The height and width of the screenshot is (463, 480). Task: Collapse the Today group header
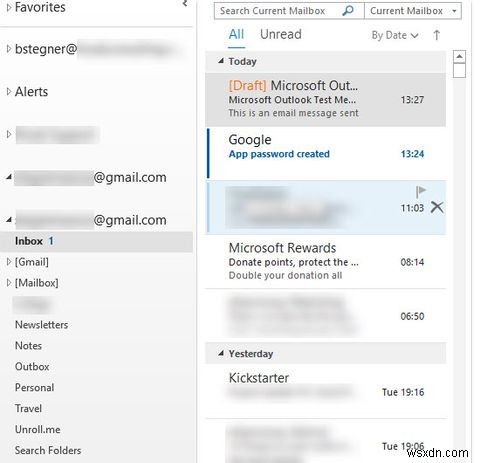pyautogui.click(x=221, y=61)
